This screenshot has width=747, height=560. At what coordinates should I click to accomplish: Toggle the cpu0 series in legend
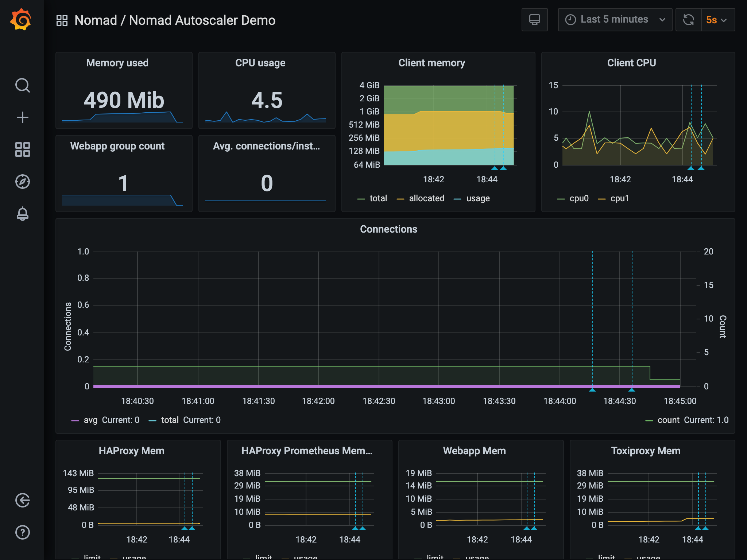point(579,198)
